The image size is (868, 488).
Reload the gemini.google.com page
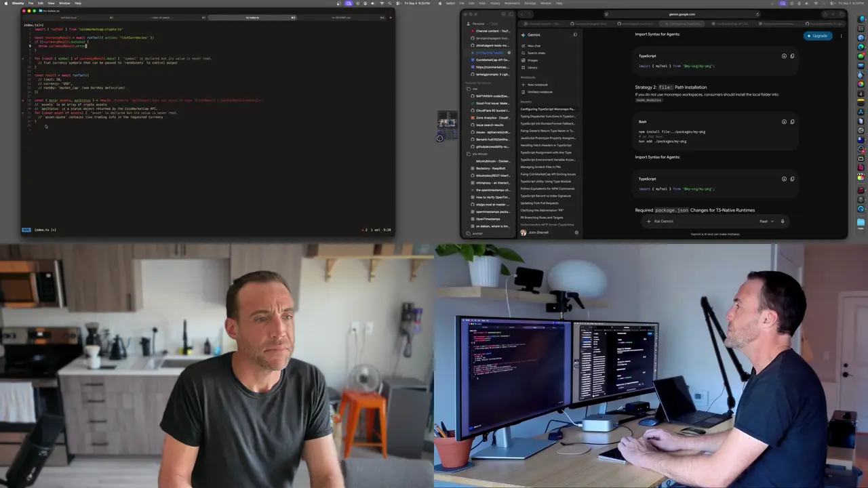757,14
